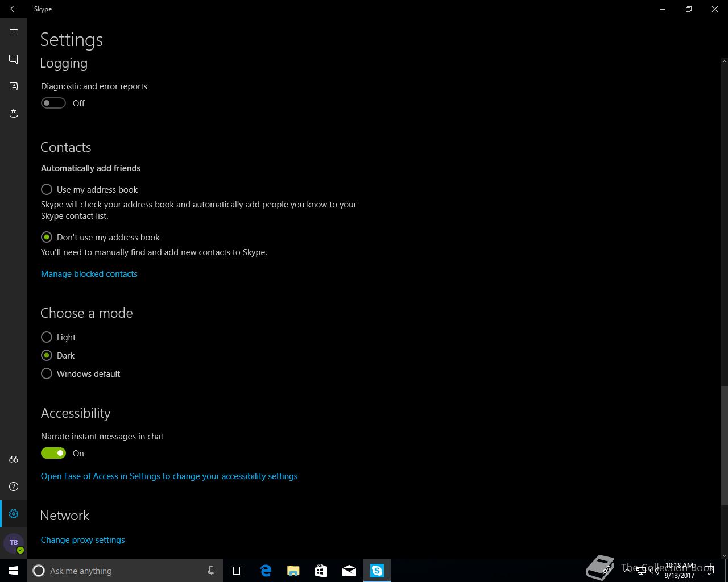The height and width of the screenshot is (582, 728).
Task: Turn off Narrate instant messages switch
Action: (53, 453)
